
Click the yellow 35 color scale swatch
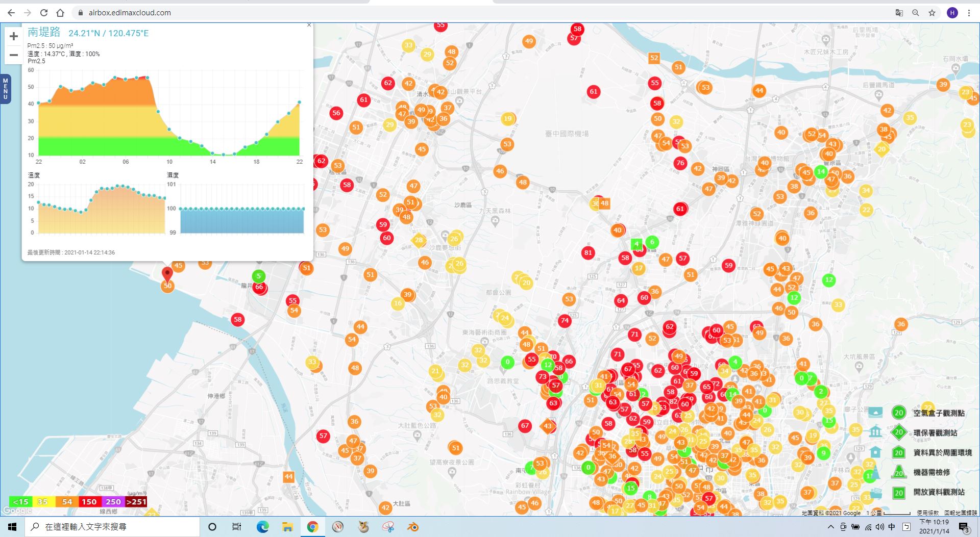(43, 502)
